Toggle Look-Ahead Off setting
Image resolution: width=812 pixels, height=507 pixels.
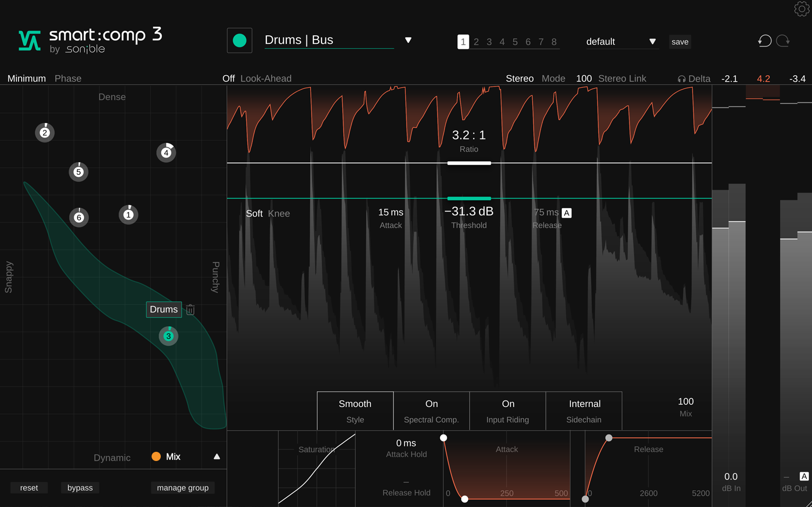[228, 78]
